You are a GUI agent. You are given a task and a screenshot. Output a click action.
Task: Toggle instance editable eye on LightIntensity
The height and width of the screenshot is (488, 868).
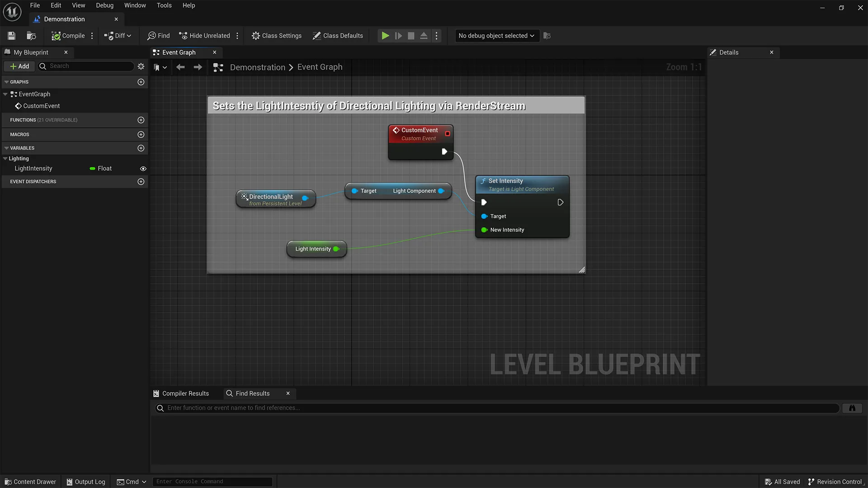coord(143,169)
